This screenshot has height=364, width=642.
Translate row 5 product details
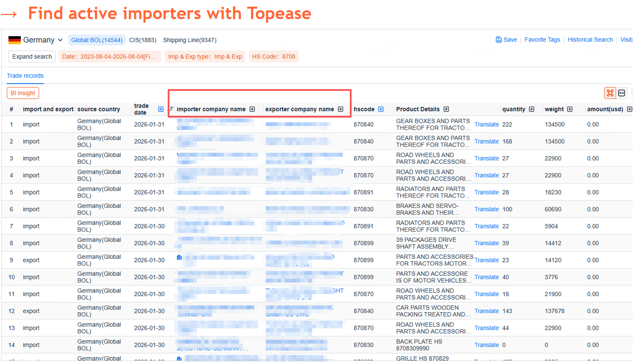(x=486, y=192)
